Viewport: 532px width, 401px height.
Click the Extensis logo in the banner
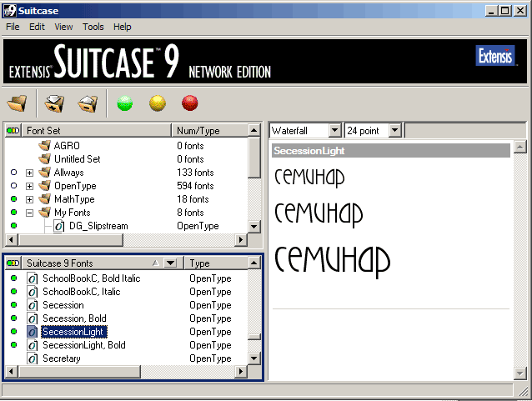495,55
